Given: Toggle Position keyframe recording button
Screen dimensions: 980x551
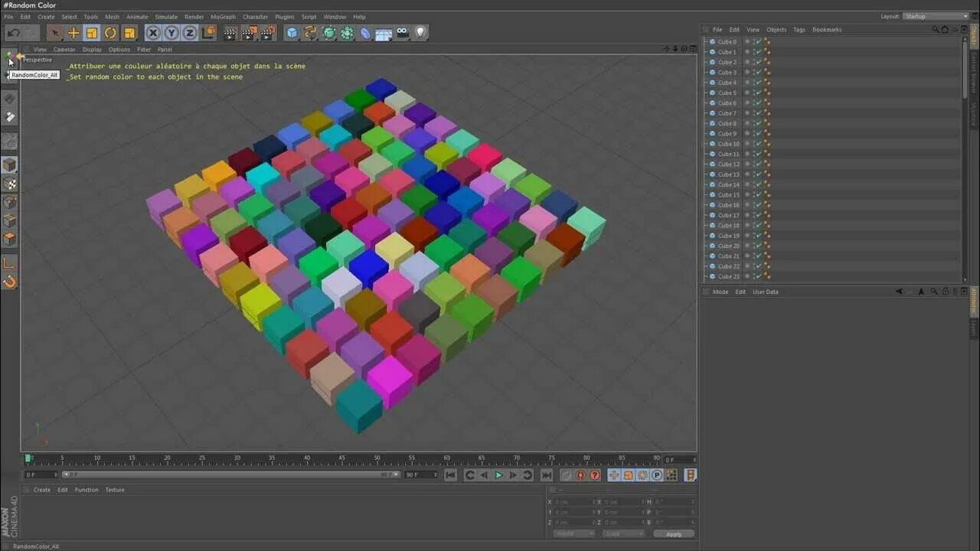Looking at the screenshot, I should tap(613, 475).
